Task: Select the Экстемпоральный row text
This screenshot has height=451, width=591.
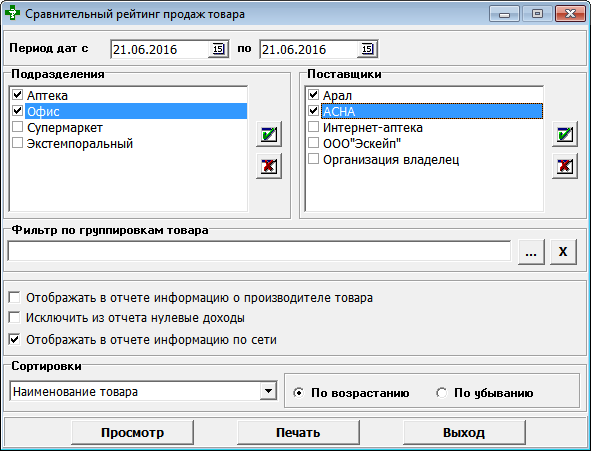Action: [80, 144]
